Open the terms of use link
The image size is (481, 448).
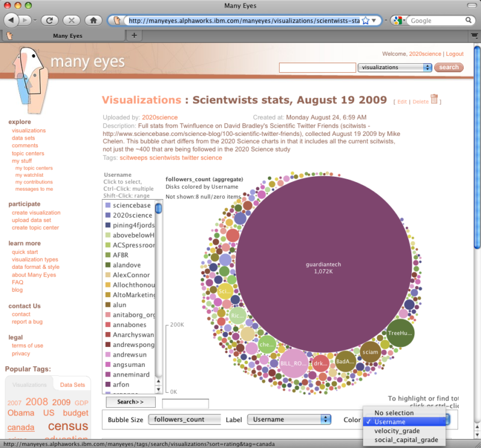(27, 346)
